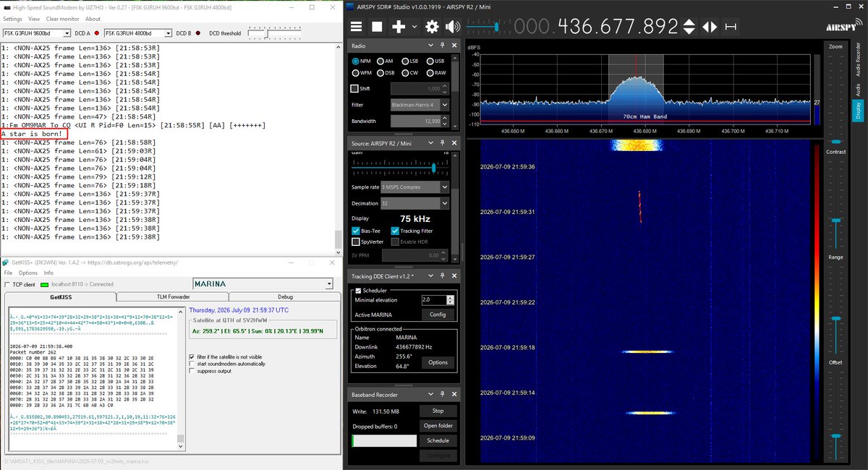Toggle the Tracking Filter checkbox
868x470 pixels.
pos(395,231)
